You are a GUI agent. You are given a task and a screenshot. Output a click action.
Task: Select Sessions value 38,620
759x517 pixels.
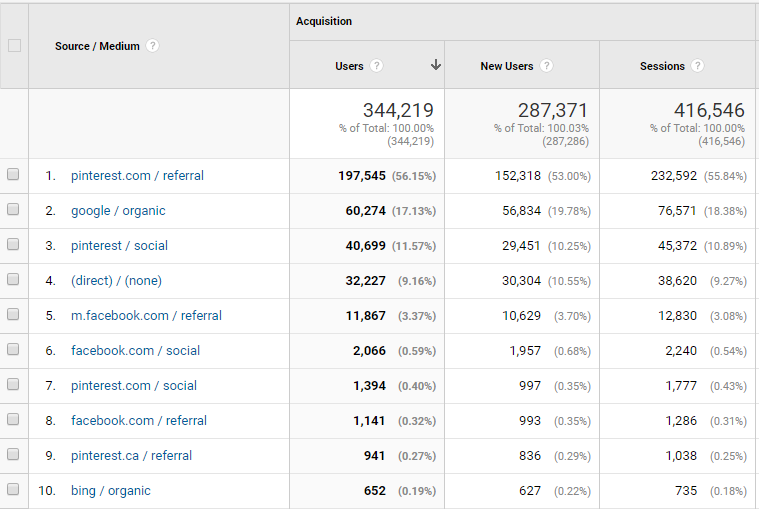677,281
